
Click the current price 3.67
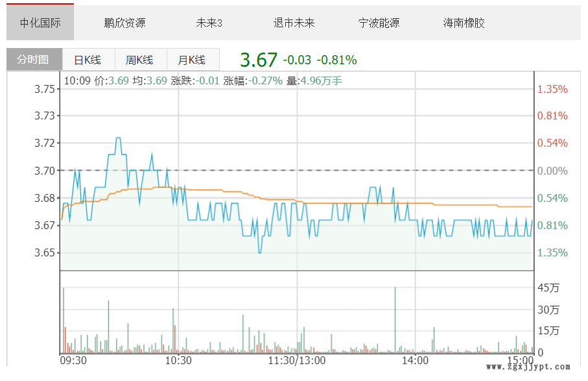[x=259, y=60]
